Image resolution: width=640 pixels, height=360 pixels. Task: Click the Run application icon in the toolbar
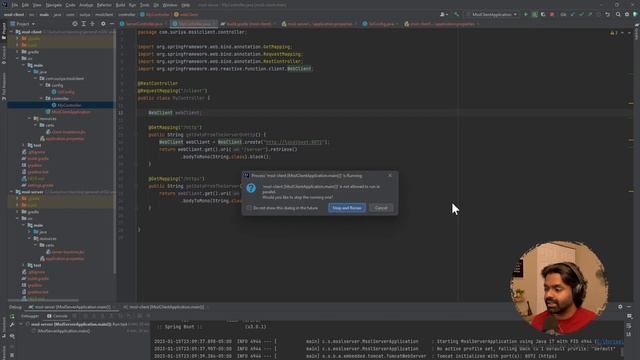click(526, 14)
